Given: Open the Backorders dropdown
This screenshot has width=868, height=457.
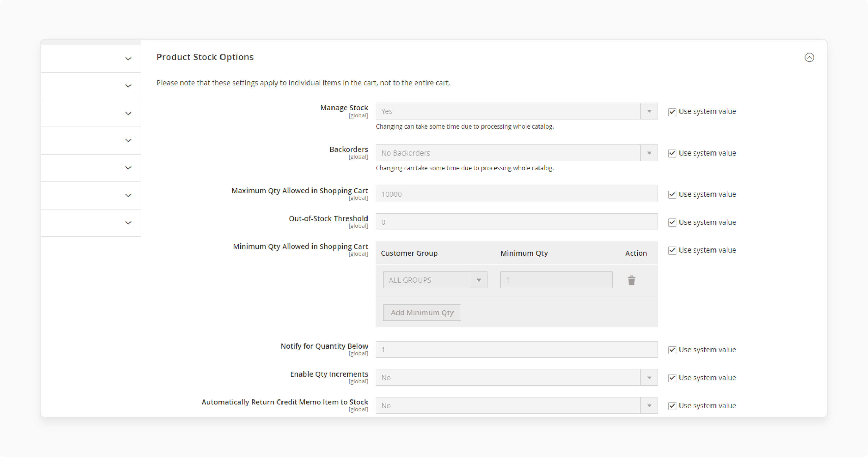Looking at the screenshot, I should [x=517, y=153].
